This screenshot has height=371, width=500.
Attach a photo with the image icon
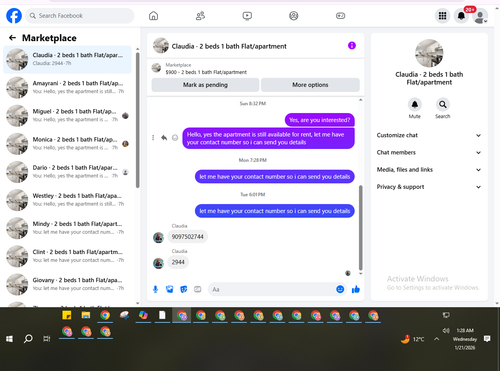coord(170,289)
